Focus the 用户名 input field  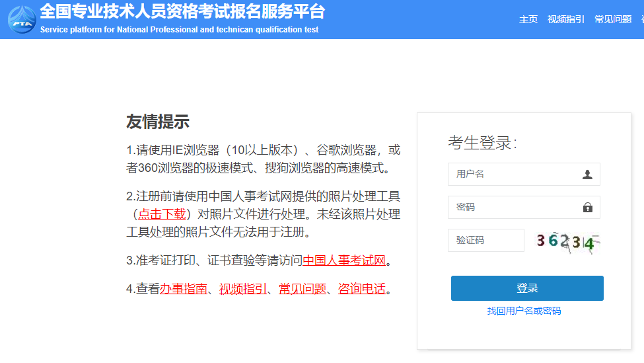pos(524,175)
